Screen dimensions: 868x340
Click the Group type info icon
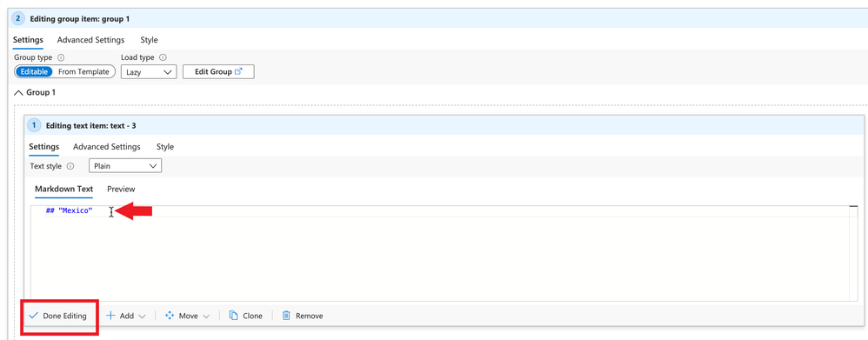[62, 57]
